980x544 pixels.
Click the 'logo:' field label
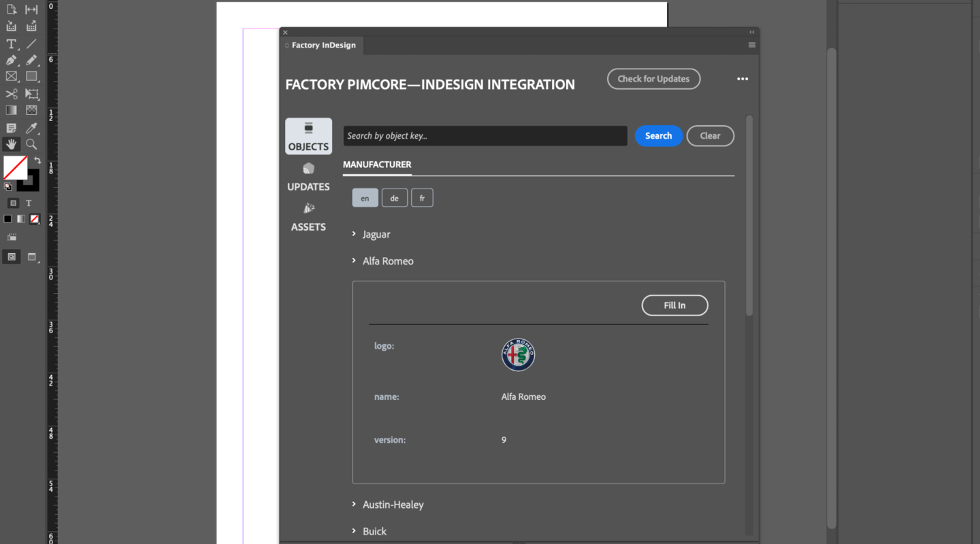pos(384,345)
